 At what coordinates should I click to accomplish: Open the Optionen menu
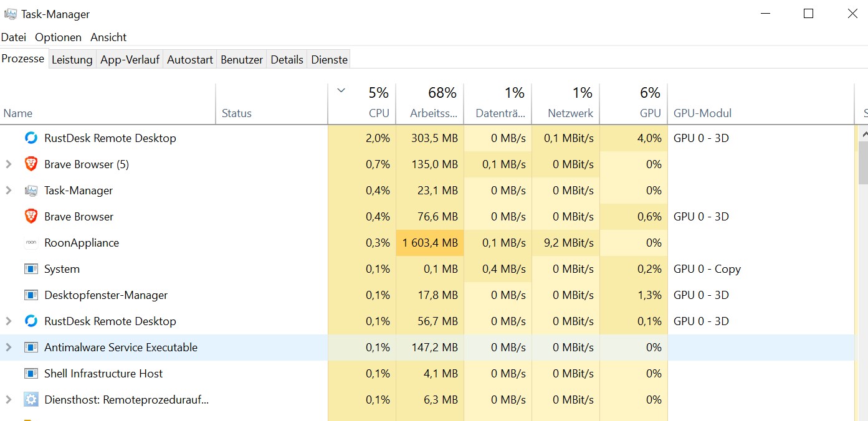58,37
